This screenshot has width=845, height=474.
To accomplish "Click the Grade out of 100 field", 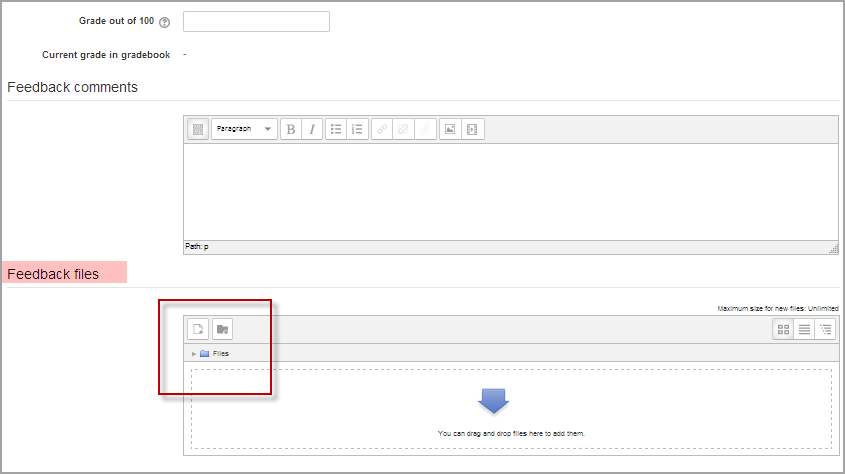I will (x=257, y=22).
